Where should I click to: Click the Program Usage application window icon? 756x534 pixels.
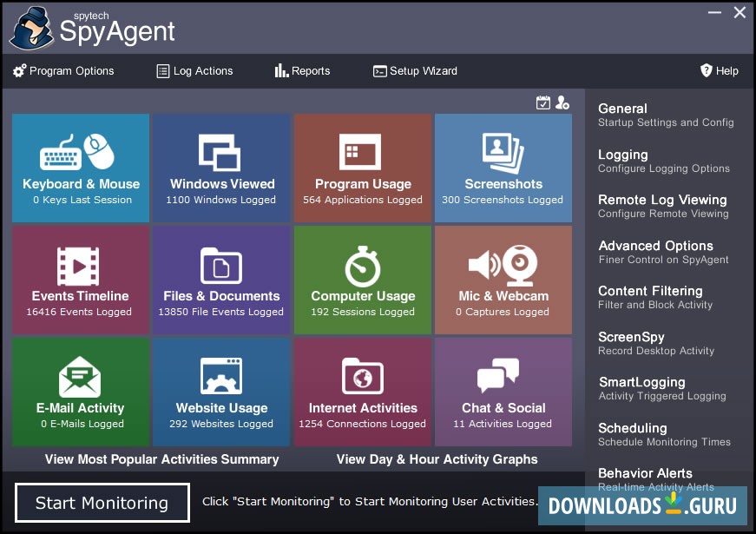(x=360, y=152)
